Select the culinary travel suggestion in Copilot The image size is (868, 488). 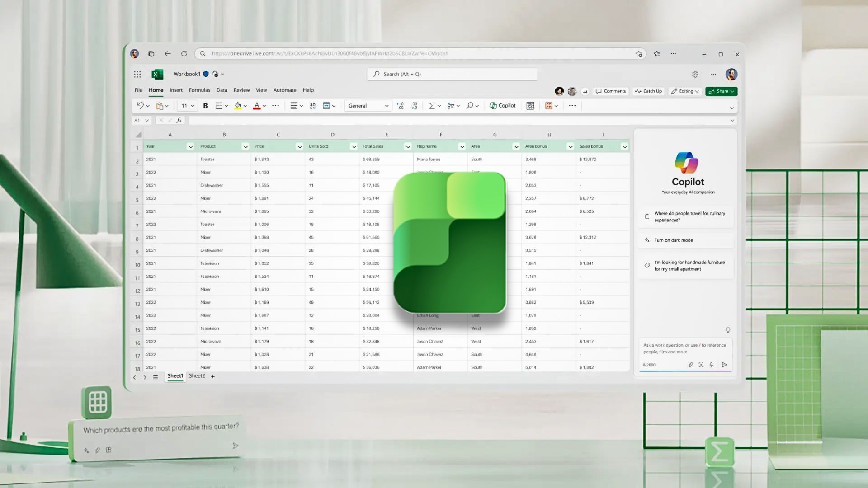click(x=685, y=217)
